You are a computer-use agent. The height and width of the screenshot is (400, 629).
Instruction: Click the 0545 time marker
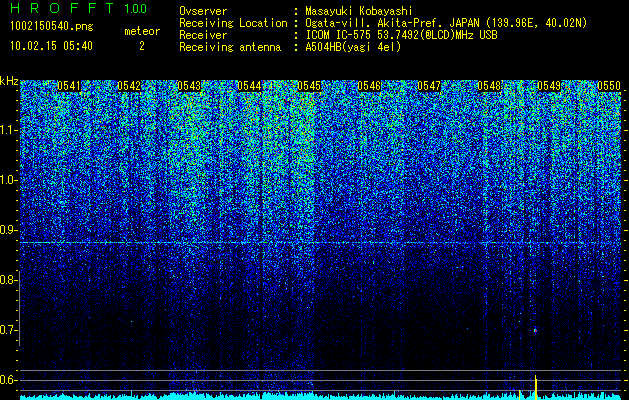(x=309, y=86)
